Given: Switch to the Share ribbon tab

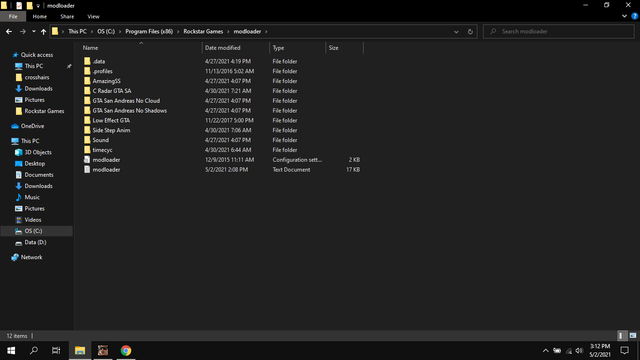Looking at the screenshot, I should [x=67, y=17].
